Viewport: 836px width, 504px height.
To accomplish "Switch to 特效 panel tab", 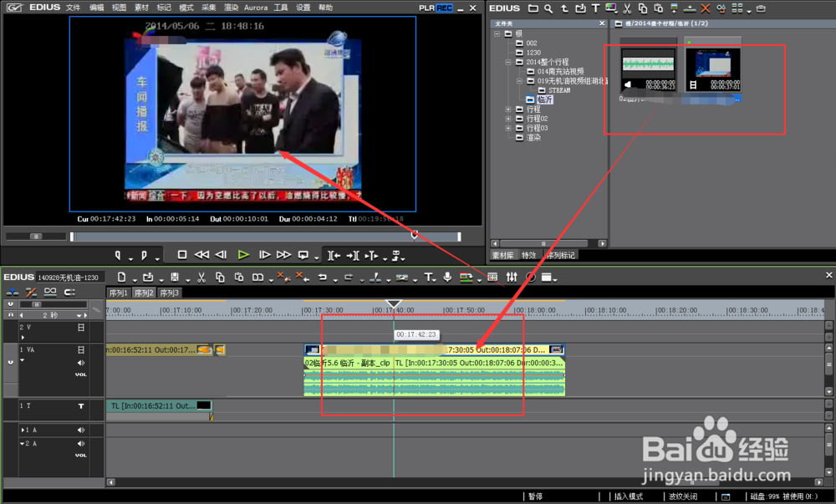I will pos(529,255).
